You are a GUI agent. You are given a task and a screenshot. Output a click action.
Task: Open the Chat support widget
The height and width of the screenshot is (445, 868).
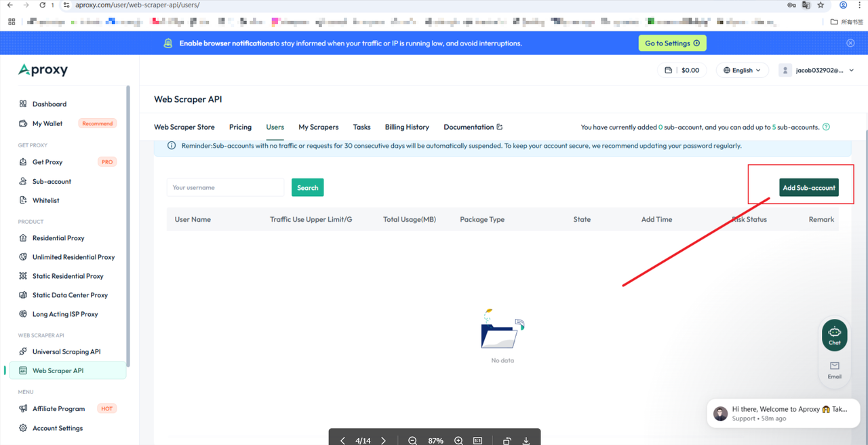[x=835, y=334]
